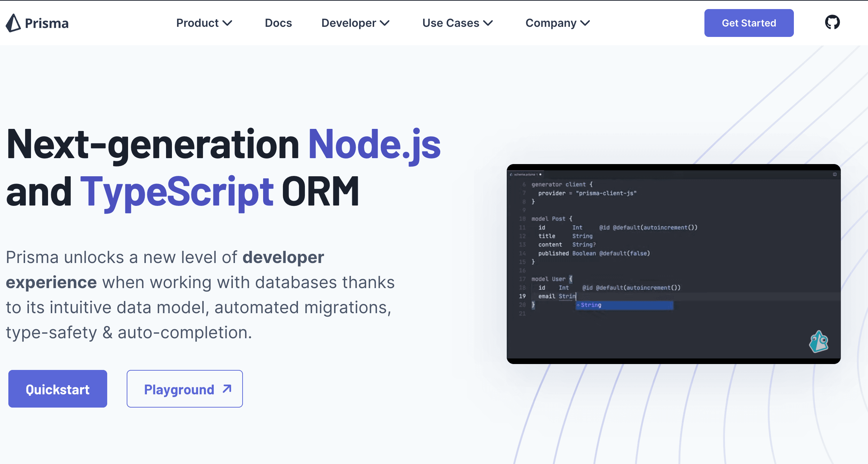868x464 pixels.
Task: Click the Prisma logo
Action: tap(37, 23)
